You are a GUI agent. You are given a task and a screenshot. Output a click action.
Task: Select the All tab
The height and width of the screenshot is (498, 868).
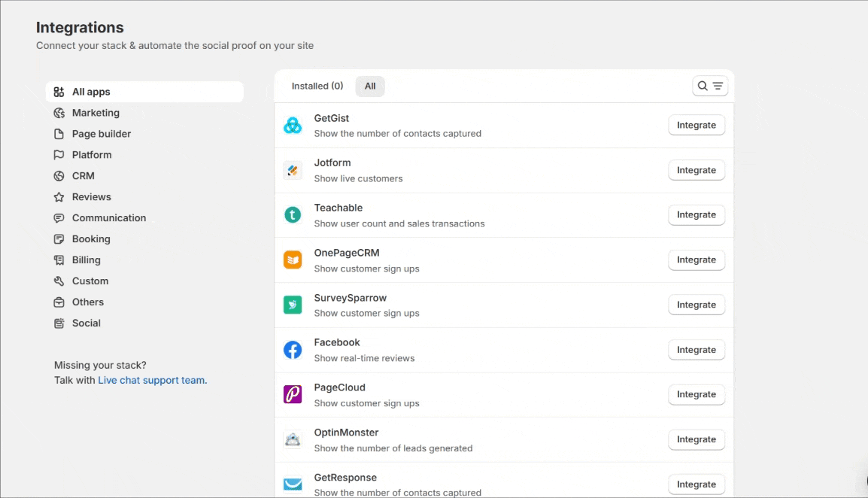[x=370, y=86]
